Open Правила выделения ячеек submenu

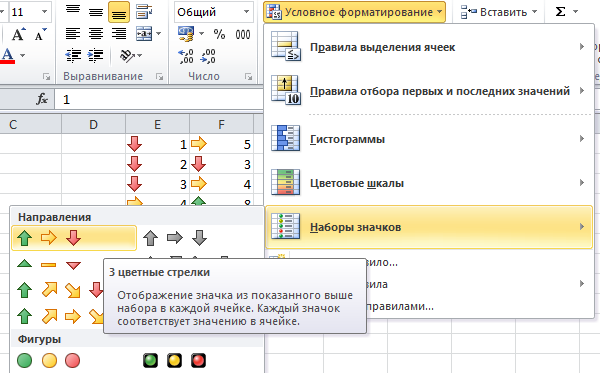[x=429, y=47]
